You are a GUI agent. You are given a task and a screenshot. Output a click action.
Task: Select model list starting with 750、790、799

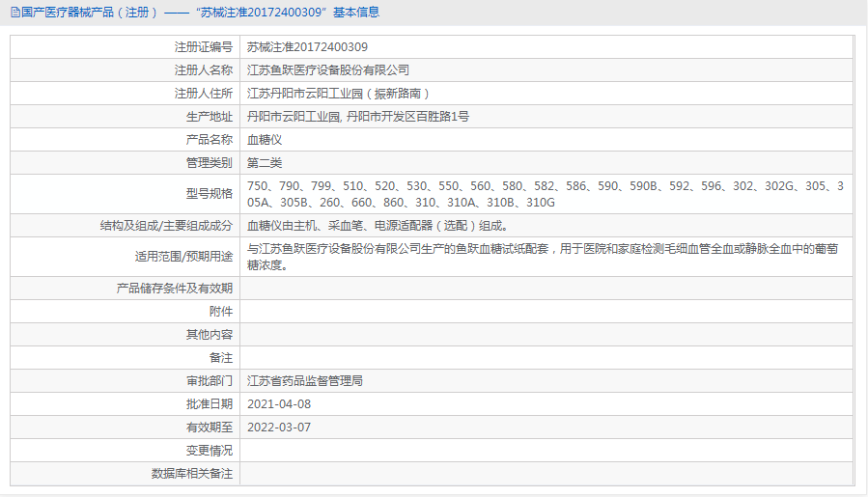(546, 194)
